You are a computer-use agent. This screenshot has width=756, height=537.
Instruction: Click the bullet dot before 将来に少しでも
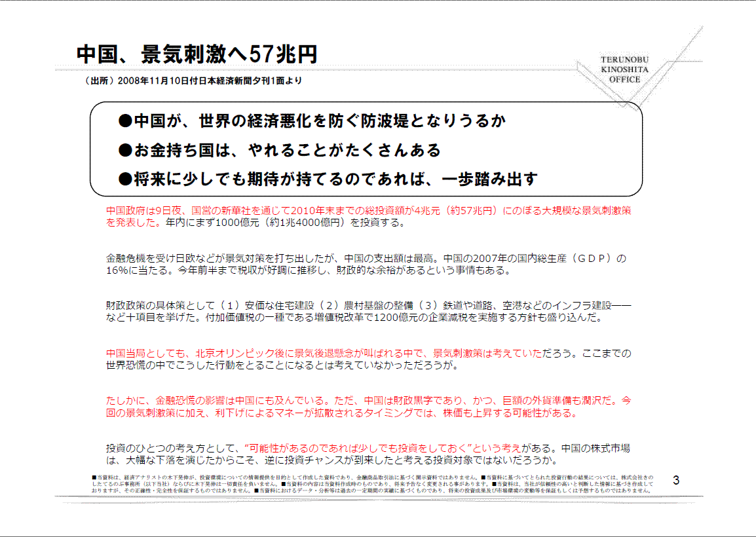click(x=125, y=179)
